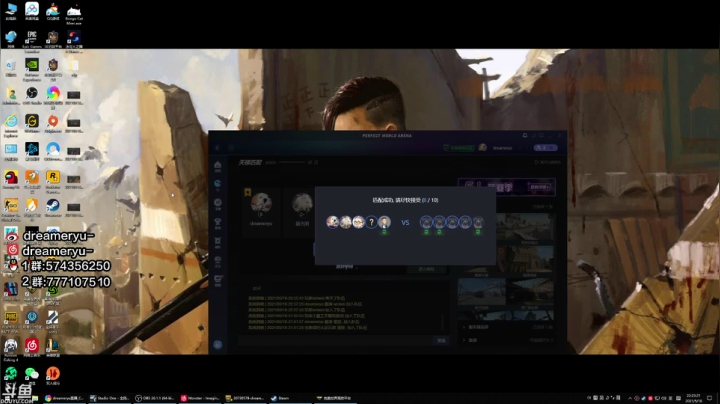Click the question-mark unknown player in match dialog
Screen dimensions: 720x404
click(371, 222)
